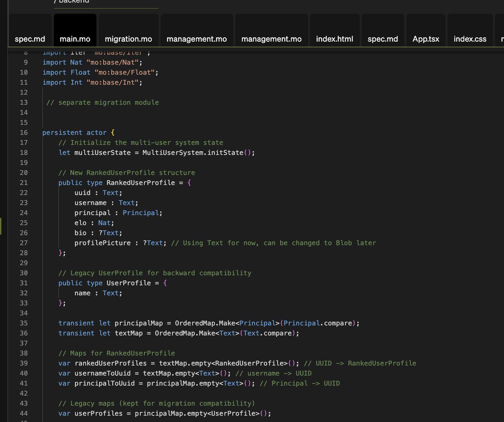504x422 pixels.
Task: Click MultiUserSystem.initState() in the multiUserState line
Action: point(199,153)
